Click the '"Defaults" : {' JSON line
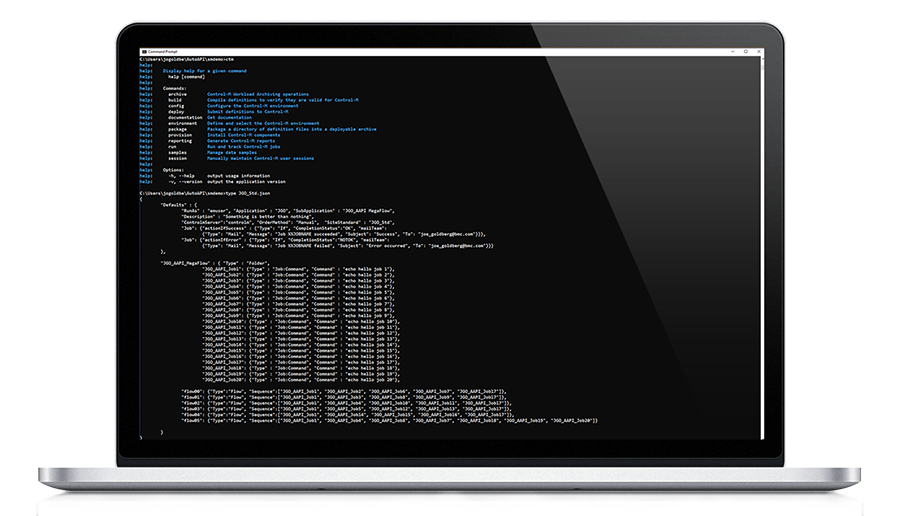 click(179, 205)
